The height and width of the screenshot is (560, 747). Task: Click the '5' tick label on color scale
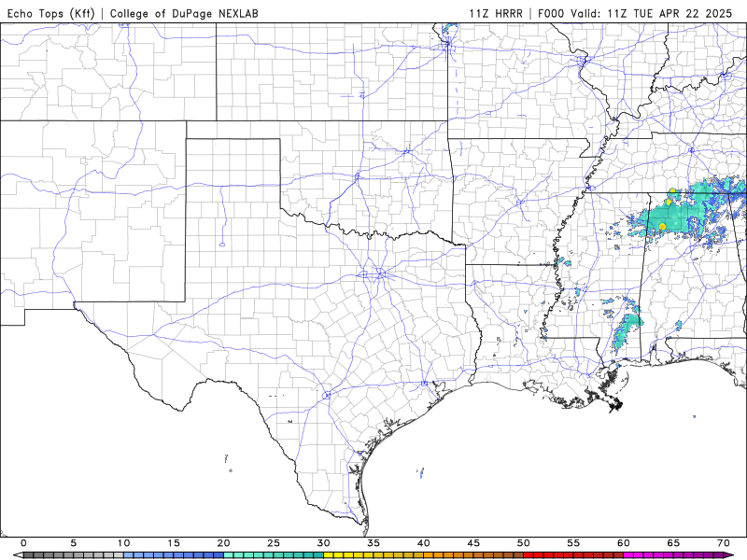74,543
